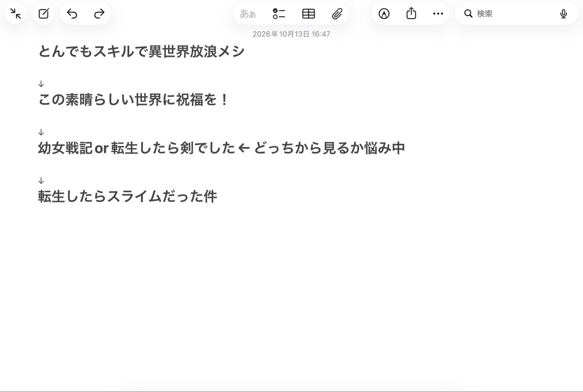Screen dimensions: 583x392
Task: Collapse the note with shrink arrows icon
Action: (x=16, y=14)
